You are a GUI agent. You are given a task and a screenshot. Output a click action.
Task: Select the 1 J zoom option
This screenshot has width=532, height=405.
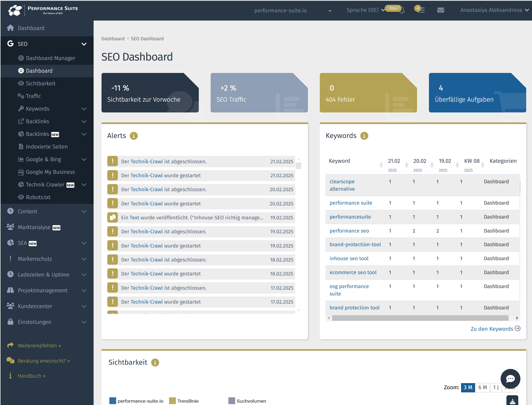496,387
